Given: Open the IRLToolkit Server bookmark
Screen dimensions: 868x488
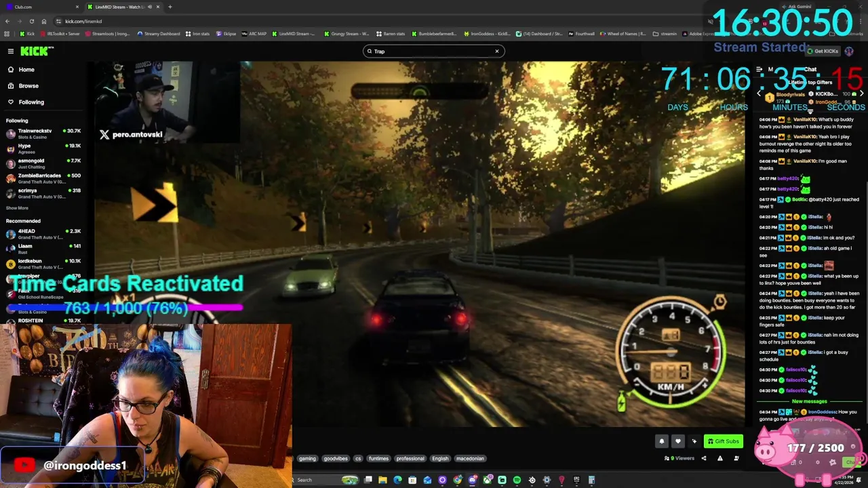Looking at the screenshot, I should point(60,34).
